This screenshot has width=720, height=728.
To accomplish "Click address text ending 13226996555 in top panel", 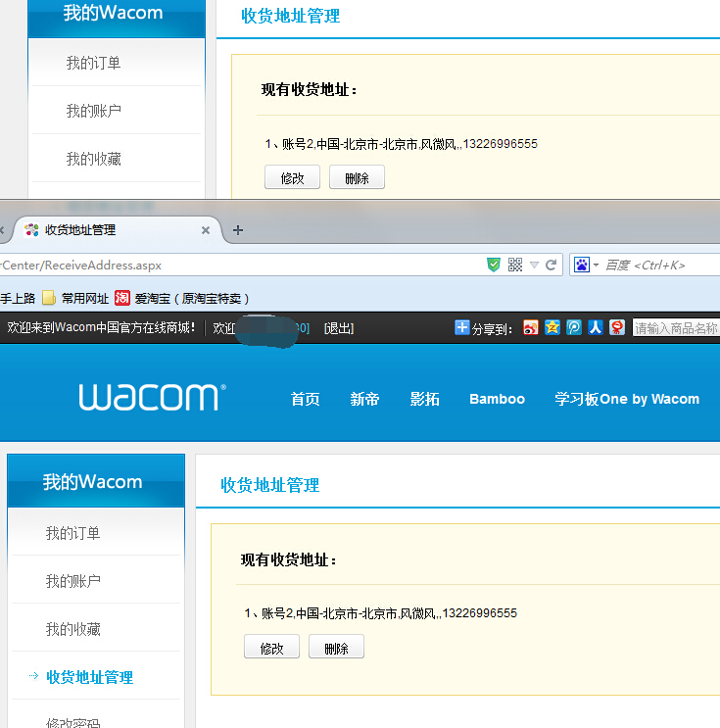I will pos(401,144).
